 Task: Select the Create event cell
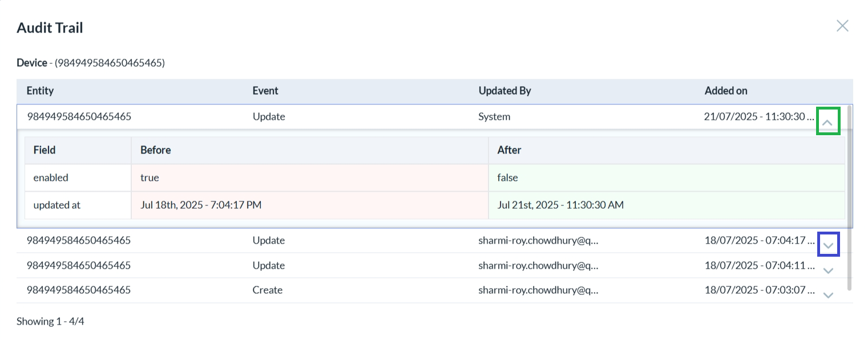(267, 290)
